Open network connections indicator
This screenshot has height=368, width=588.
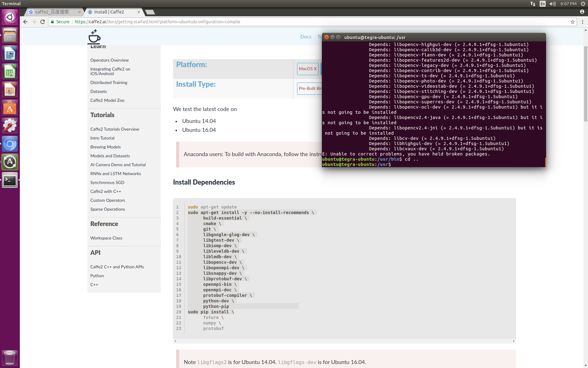pos(533,4)
